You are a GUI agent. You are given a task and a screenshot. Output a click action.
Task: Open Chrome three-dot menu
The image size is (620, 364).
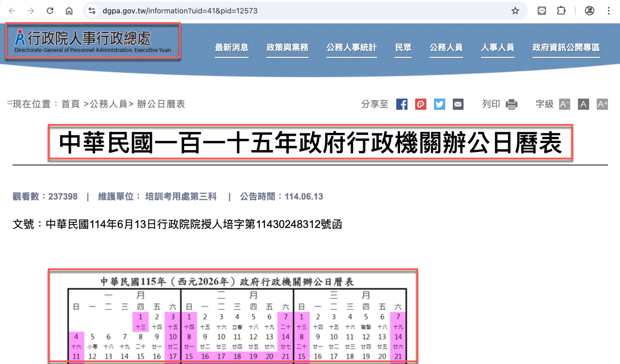tap(608, 11)
